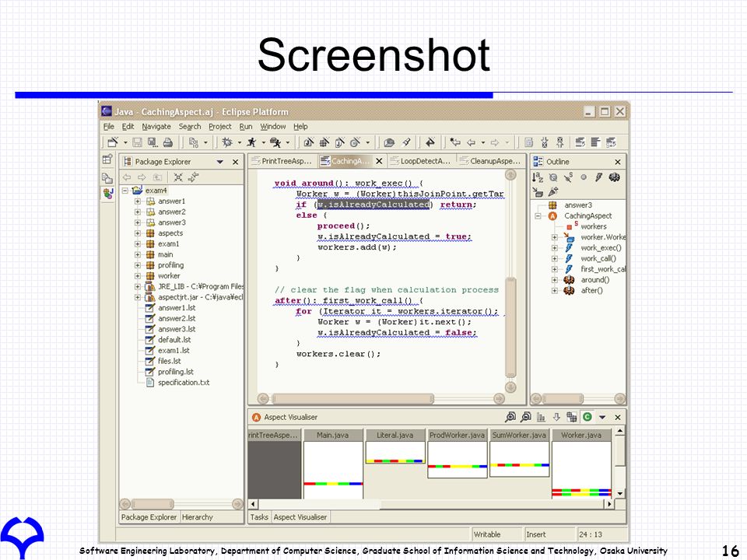Open Package Explorer view menu triangle
This screenshot has width=747, height=560.
[219, 162]
